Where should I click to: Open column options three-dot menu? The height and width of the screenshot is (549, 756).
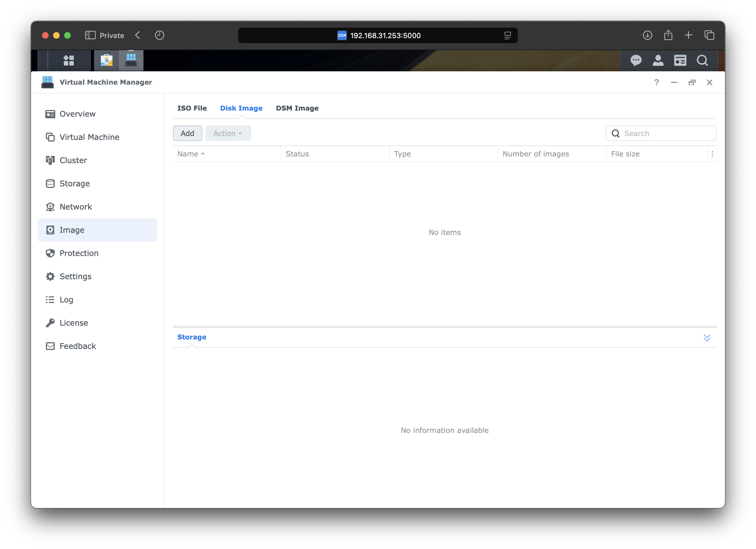coord(712,154)
